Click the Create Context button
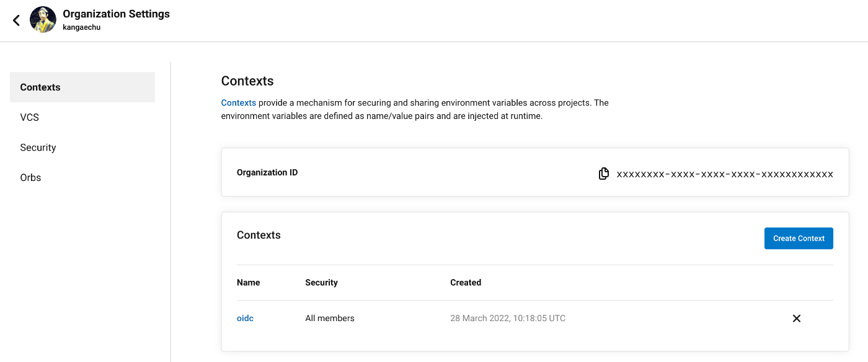 click(x=799, y=239)
